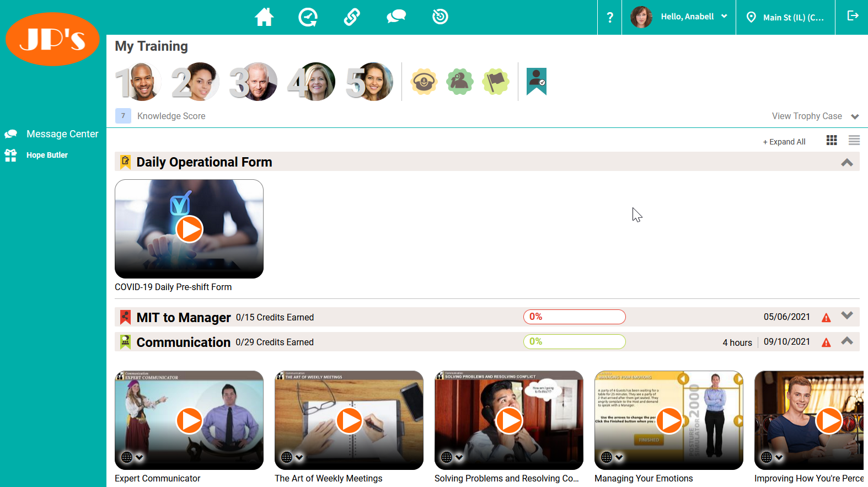Open language dropdown on Improving How You're Perceived
868x487 pixels.
tap(772, 457)
